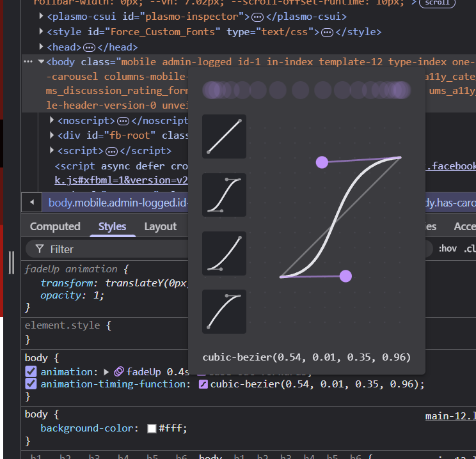Disable the animation-timing-function property
The image size is (476, 459).
31,384
